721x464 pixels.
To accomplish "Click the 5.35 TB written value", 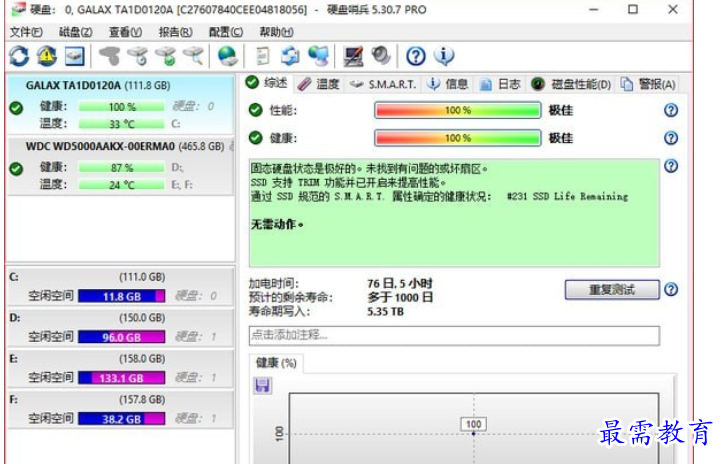I will [x=385, y=312].
